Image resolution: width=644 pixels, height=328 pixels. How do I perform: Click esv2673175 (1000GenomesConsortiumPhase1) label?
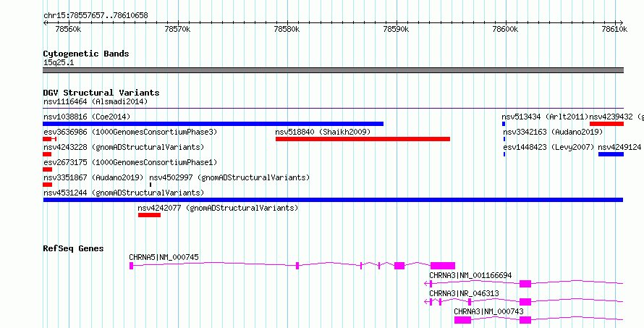tap(130, 162)
